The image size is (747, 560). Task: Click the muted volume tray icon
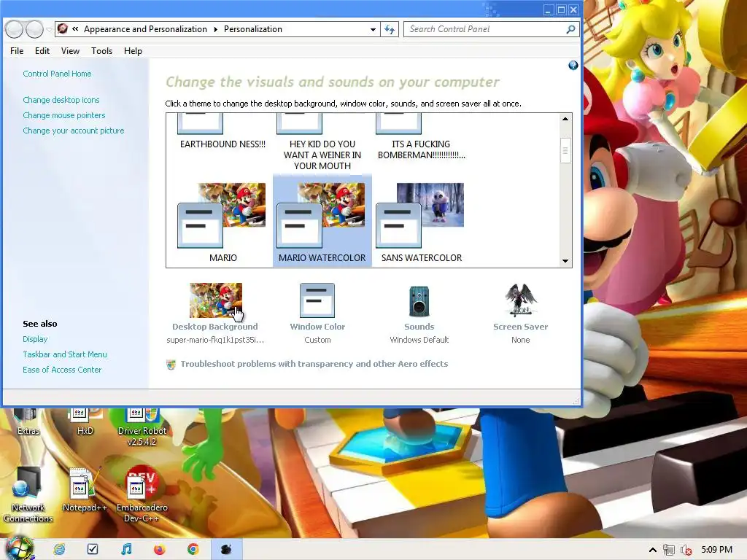pos(686,550)
